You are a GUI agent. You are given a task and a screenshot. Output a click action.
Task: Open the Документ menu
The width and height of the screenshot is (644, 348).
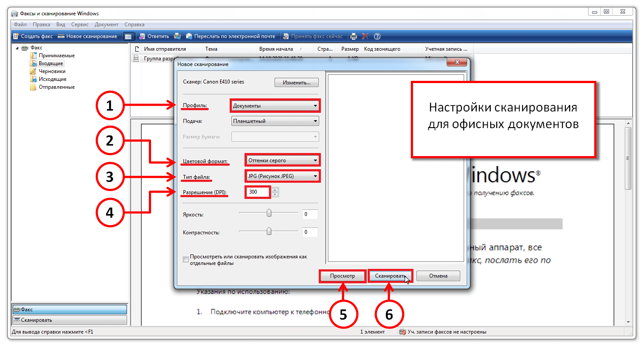(x=107, y=24)
